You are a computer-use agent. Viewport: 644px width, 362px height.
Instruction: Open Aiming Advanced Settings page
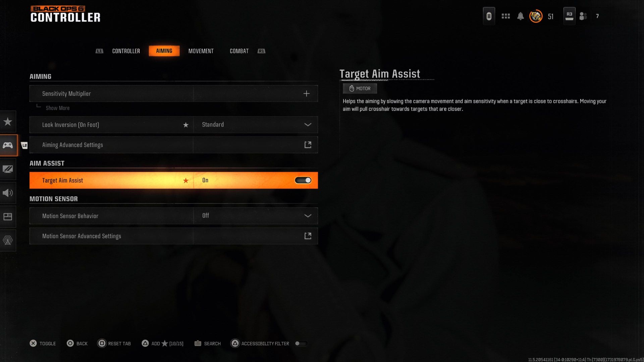click(308, 144)
